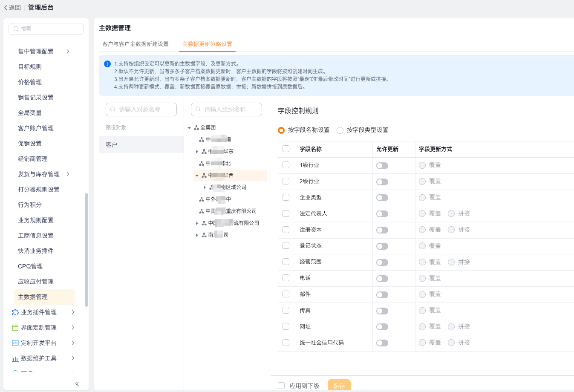The height and width of the screenshot is (392, 574).
Task: Enable update switch for 统一社会信用代码
Action: coord(382,343)
